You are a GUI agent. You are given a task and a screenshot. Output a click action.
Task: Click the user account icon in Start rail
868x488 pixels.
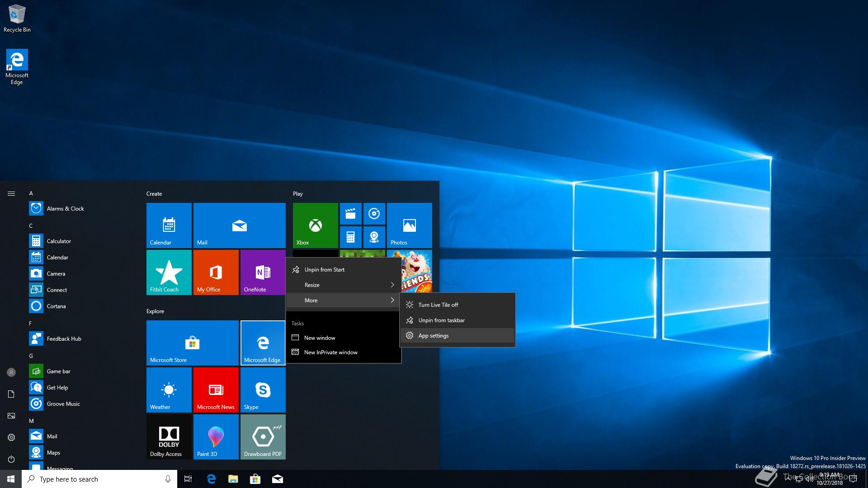tap(11, 372)
